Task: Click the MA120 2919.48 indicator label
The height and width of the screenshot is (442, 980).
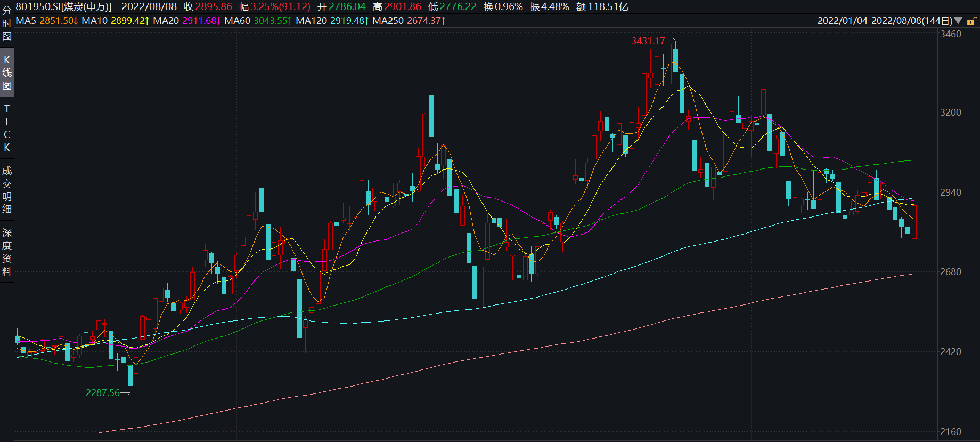Action: click(332, 21)
